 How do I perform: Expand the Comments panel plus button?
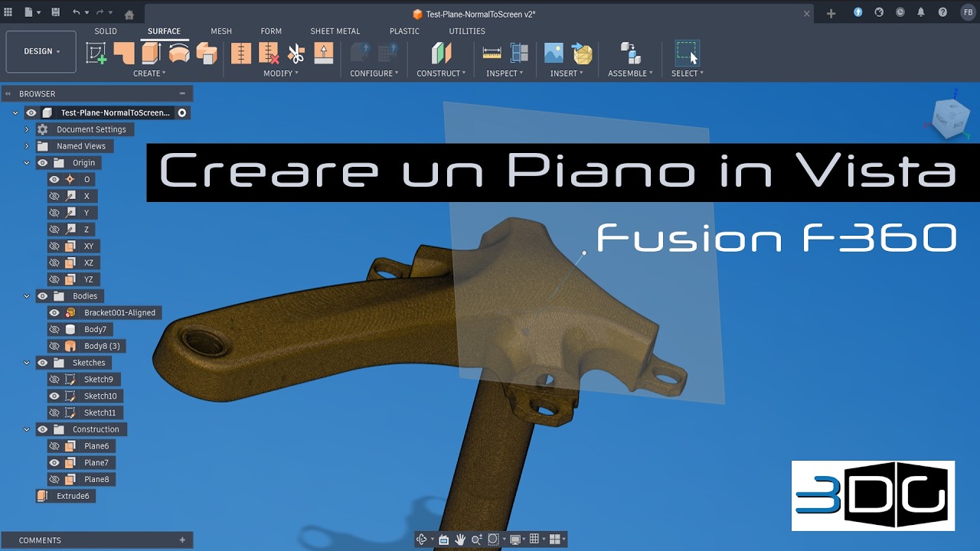182,540
